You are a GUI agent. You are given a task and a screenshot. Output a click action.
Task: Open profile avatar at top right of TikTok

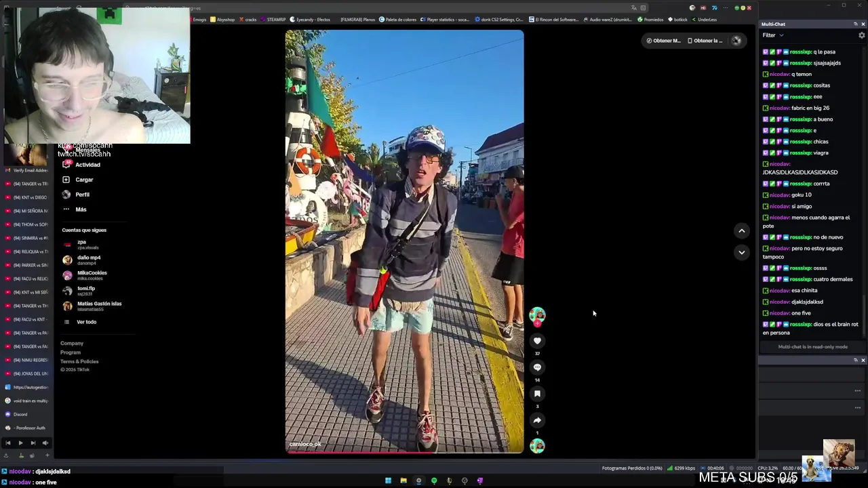(736, 41)
